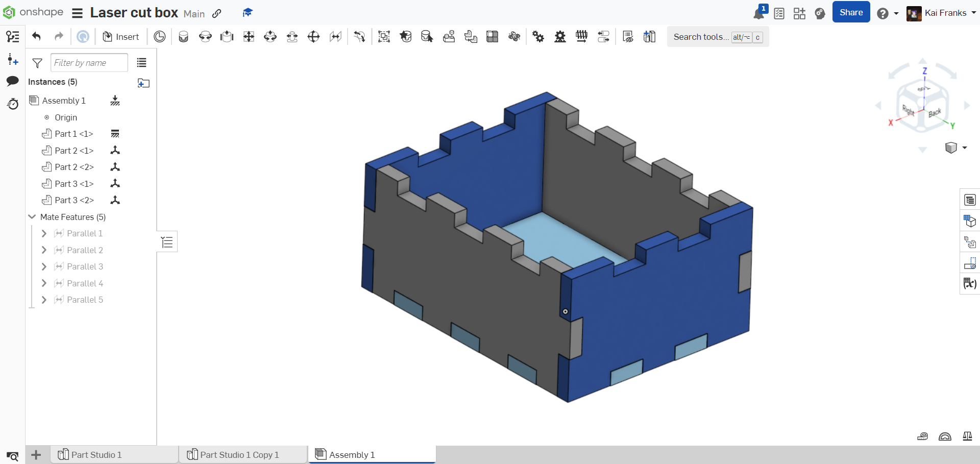Viewport: 980px width, 464px height.
Task: Select Part 3 <1> instance
Action: 74,184
